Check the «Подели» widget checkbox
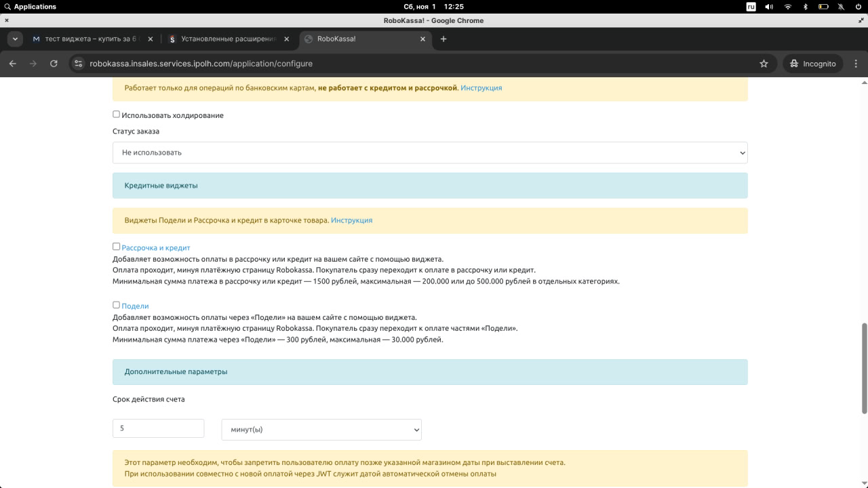The image size is (868, 488). click(x=116, y=305)
